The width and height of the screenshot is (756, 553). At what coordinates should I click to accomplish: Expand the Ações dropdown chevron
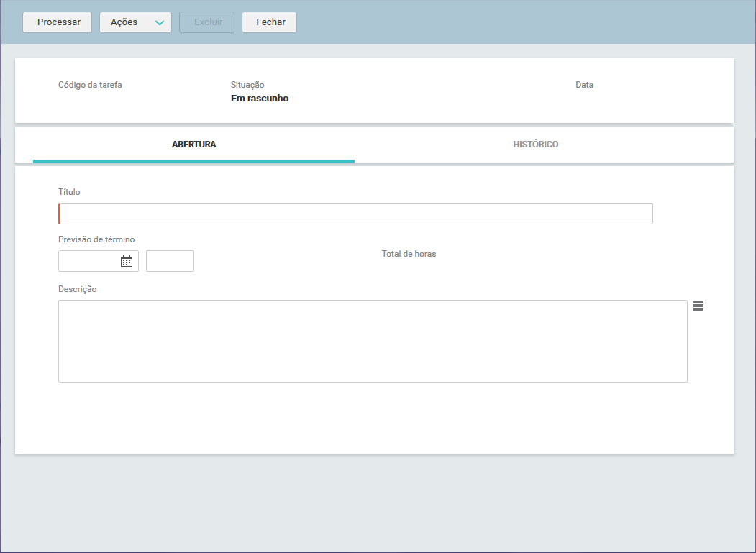[x=160, y=23]
